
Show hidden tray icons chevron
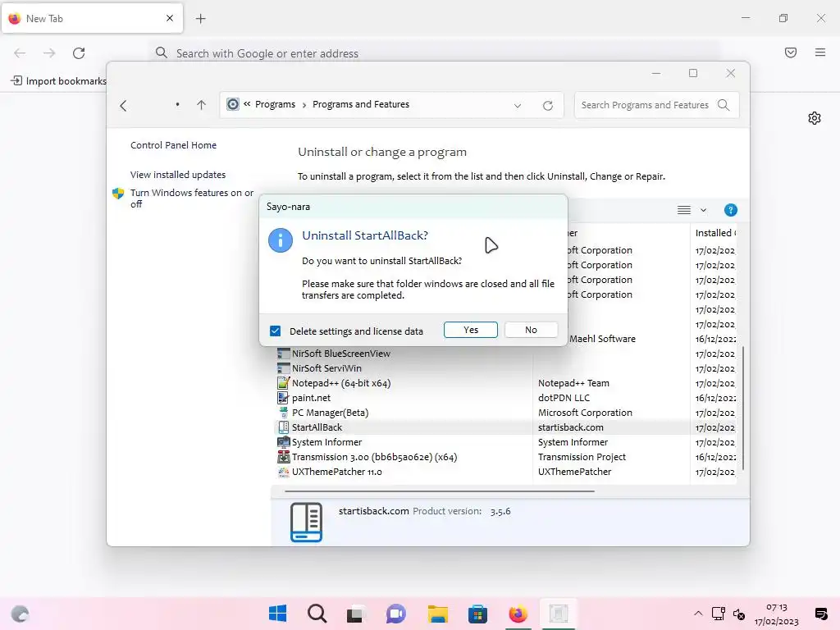tap(698, 614)
